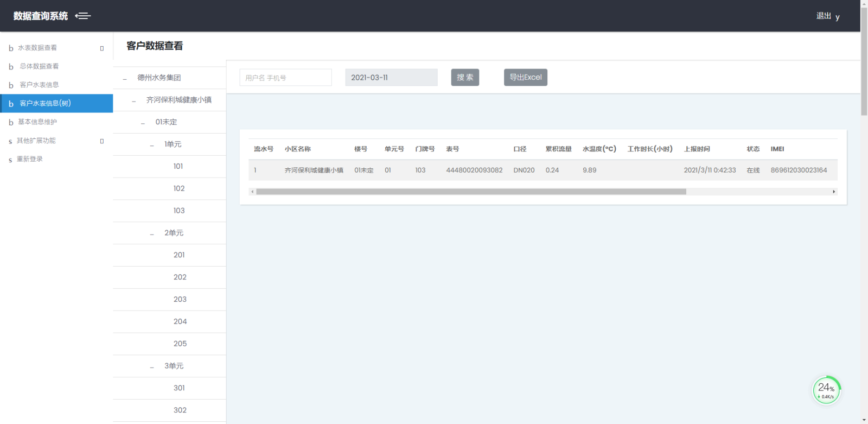This screenshot has width=868, height=424.
Task: Collapse sidebar using the arrow menu icon
Action: click(83, 16)
